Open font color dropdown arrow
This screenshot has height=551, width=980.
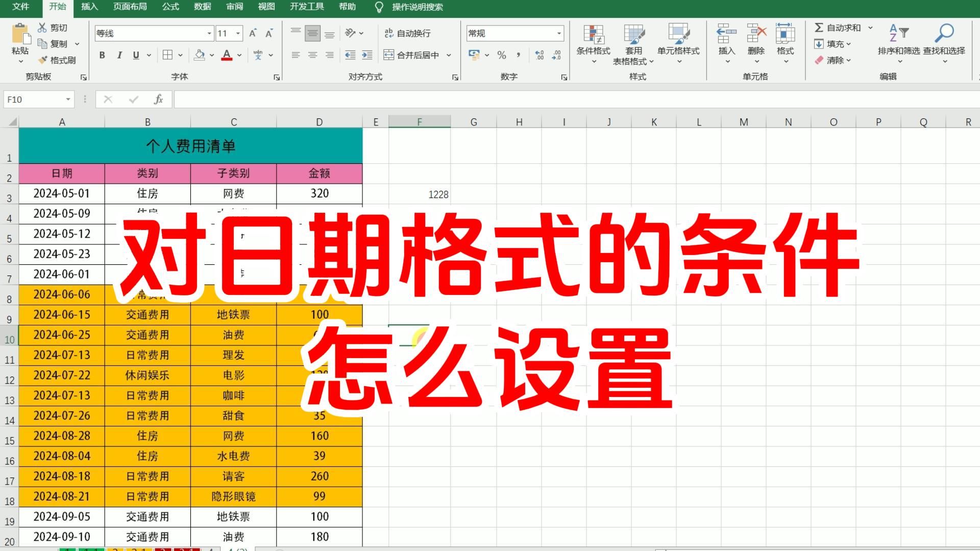[x=239, y=55]
